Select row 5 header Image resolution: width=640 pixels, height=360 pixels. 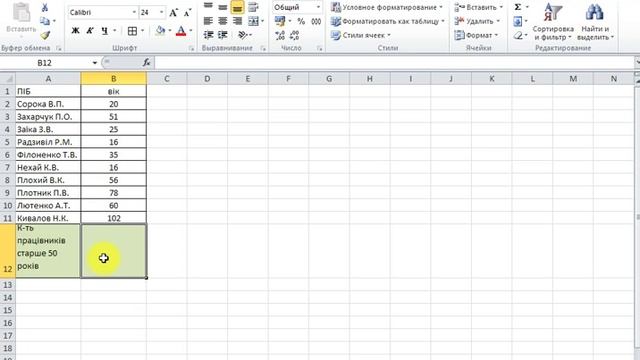7,142
